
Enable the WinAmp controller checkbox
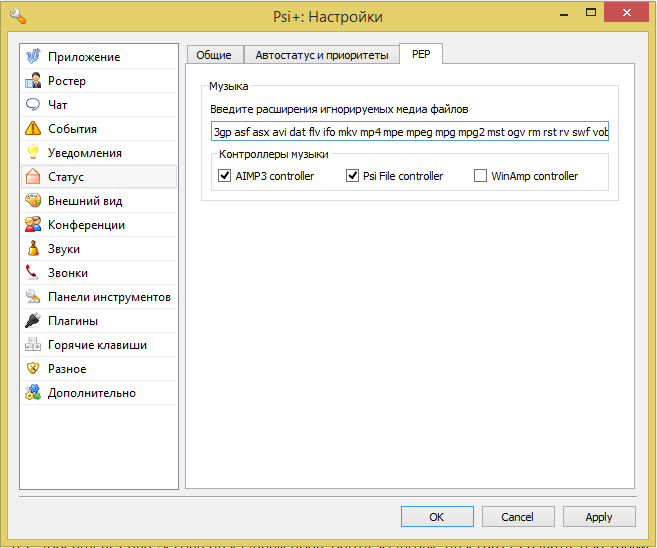tap(481, 176)
